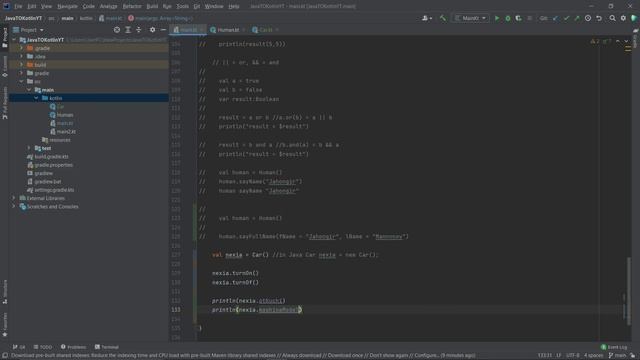Click Select Opened File target icon

click(117, 30)
